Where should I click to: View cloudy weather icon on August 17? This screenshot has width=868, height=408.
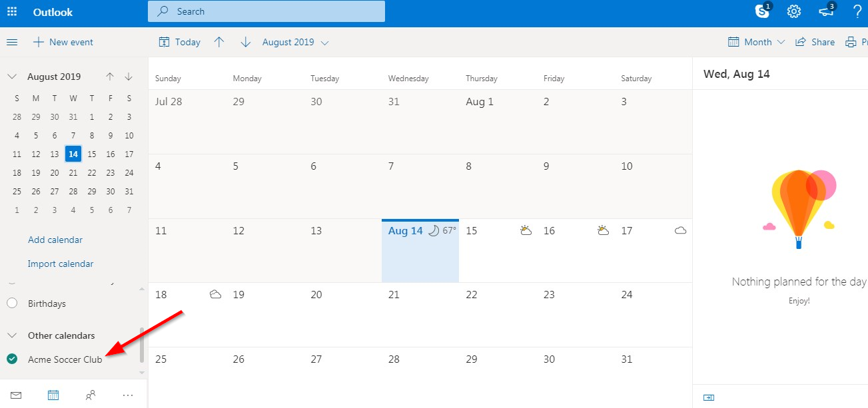click(681, 231)
